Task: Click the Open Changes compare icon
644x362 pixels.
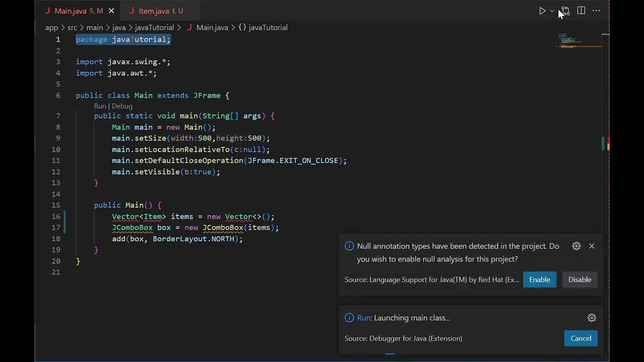Action: coord(566,11)
